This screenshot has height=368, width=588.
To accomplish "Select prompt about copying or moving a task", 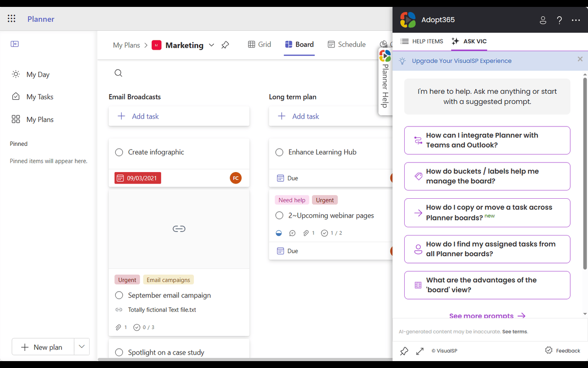I will click(x=487, y=213).
